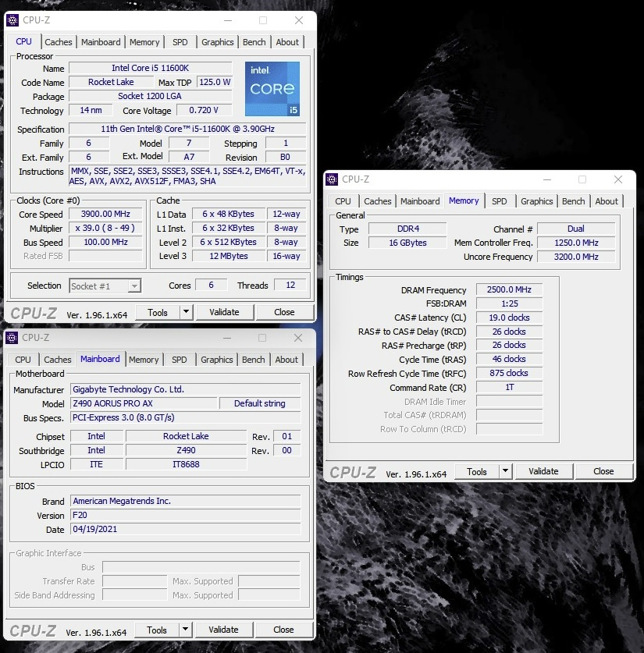Minimize the CPU window from its title bar
The width and height of the screenshot is (644, 653).
(228, 20)
